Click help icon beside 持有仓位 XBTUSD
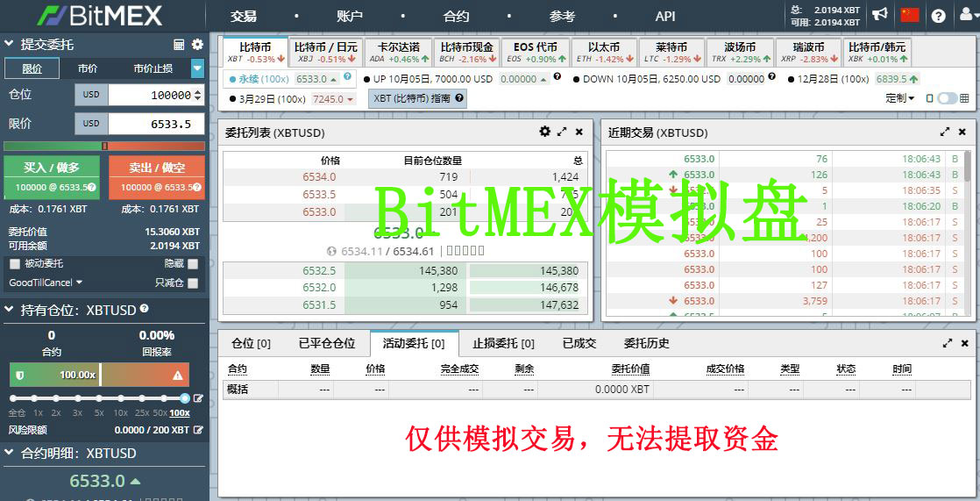This screenshot has height=501, width=980. [145, 308]
